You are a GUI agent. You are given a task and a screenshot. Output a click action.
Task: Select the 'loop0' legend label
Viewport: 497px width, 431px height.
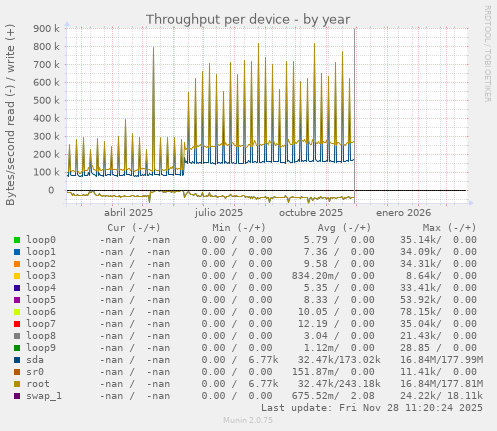[41, 240]
